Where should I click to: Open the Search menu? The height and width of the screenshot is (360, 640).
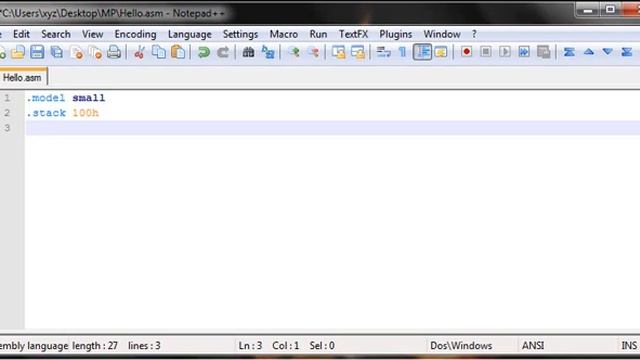56,34
